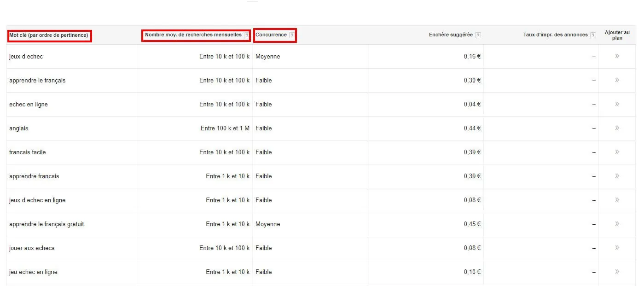Open help for Taux d'impr. des annonces

click(593, 35)
